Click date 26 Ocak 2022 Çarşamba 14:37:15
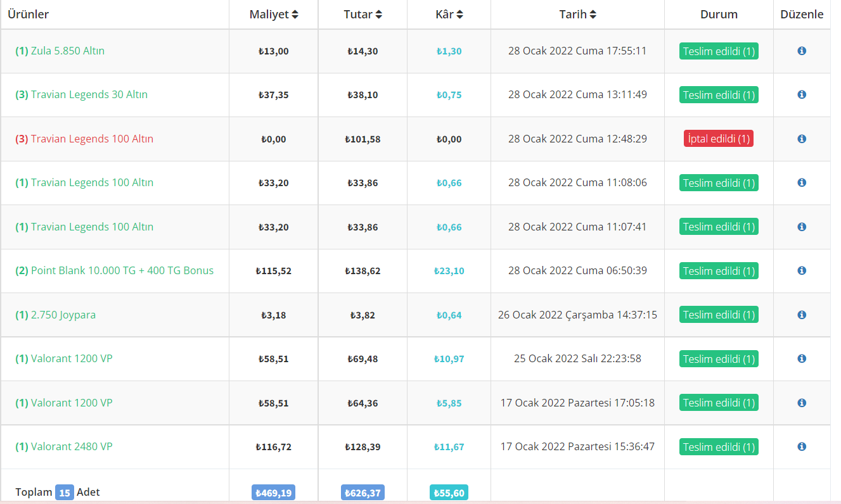Screen dimensions: 841x504 [x=577, y=315]
